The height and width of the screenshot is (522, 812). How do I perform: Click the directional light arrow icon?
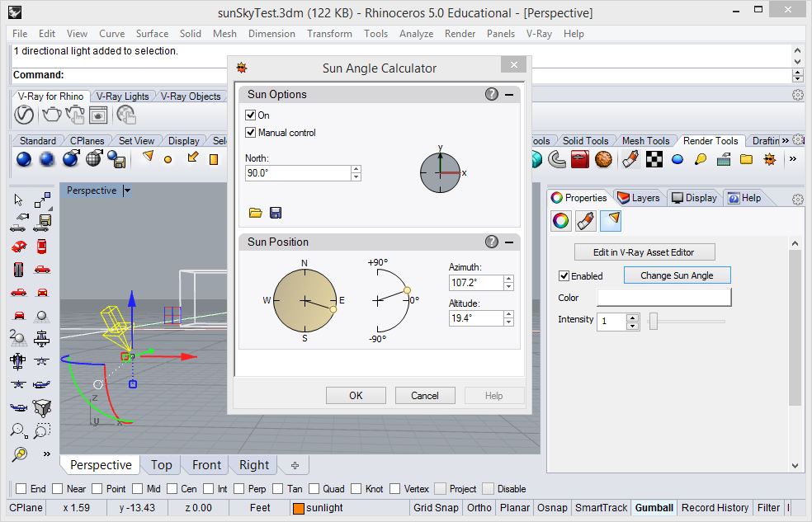click(x=192, y=156)
